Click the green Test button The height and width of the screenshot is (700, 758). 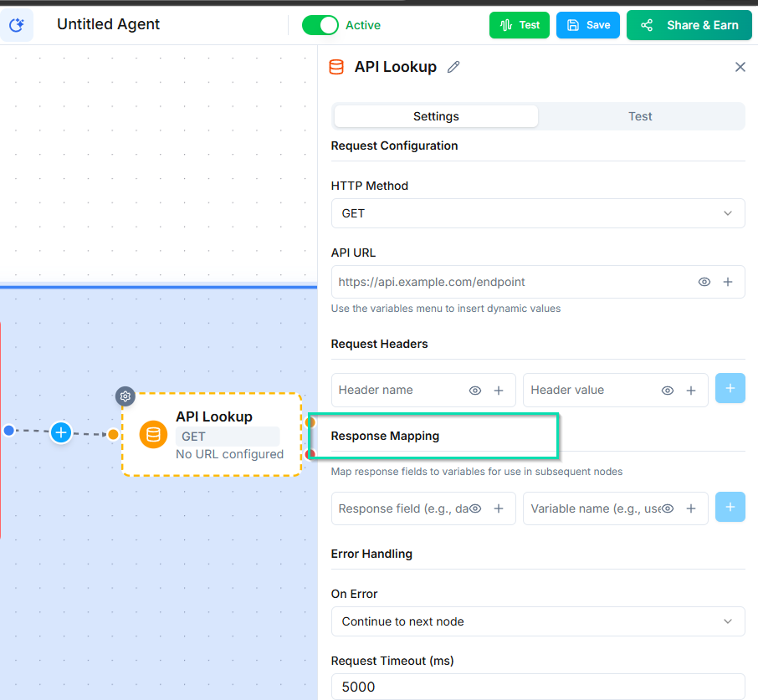(x=520, y=25)
